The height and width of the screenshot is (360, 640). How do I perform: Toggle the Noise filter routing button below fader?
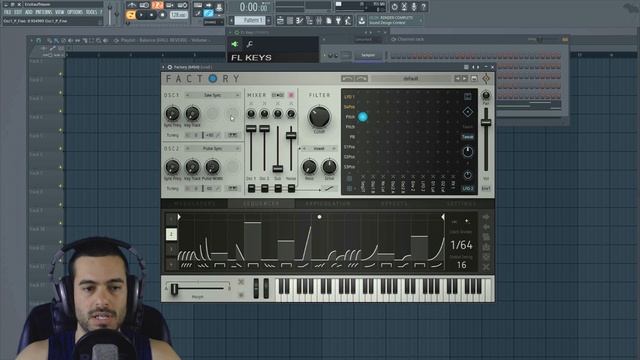tap(291, 188)
